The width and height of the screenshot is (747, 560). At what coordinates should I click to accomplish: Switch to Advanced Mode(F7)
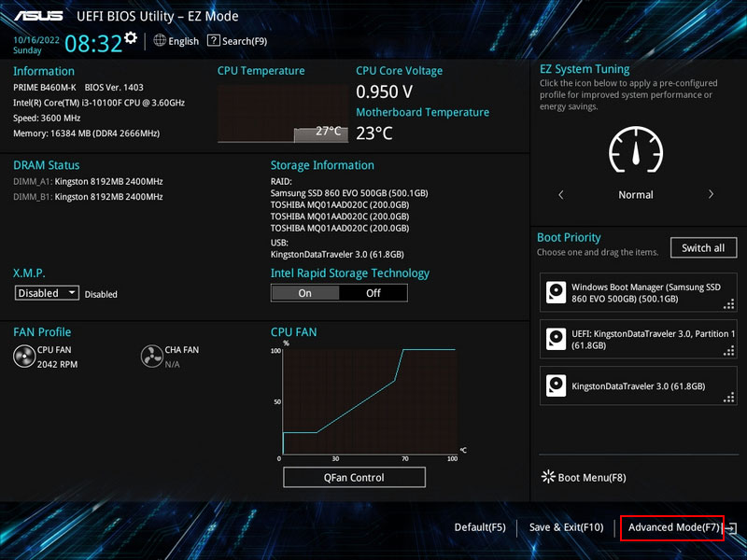pyautogui.click(x=672, y=527)
